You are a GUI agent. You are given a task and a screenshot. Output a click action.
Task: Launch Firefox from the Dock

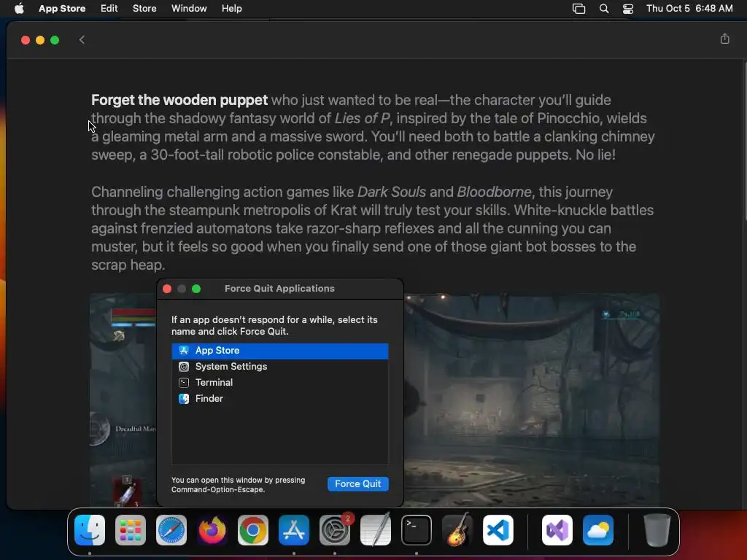pos(212,530)
